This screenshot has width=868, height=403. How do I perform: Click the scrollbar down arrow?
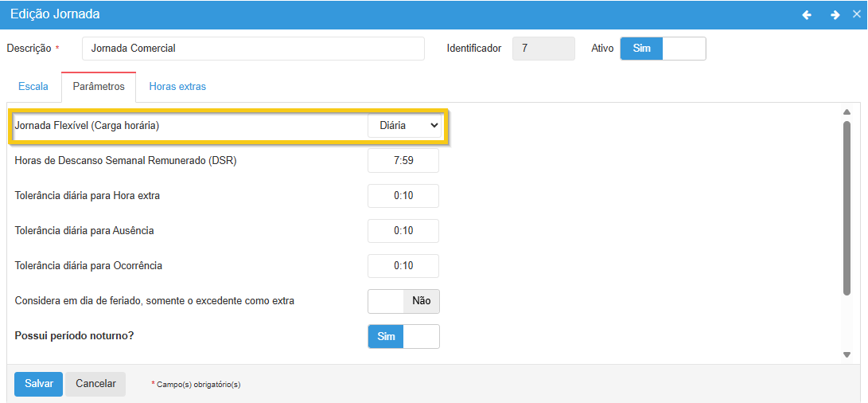pyautogui.click(x=847, y=354)
